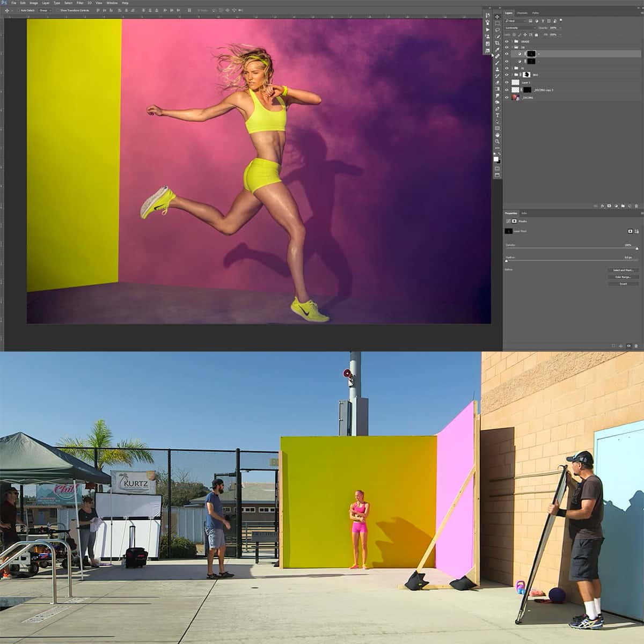
Task: Open the Fill value dropdown
Action: pos(560,35)
